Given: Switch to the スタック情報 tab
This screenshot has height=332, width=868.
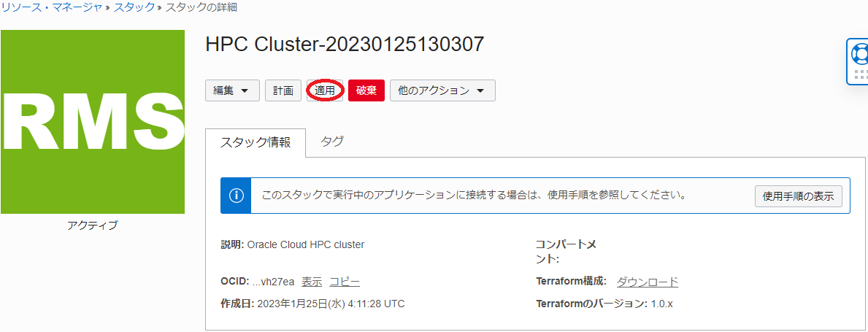Looking at the screenshot, I should point(256,142).
